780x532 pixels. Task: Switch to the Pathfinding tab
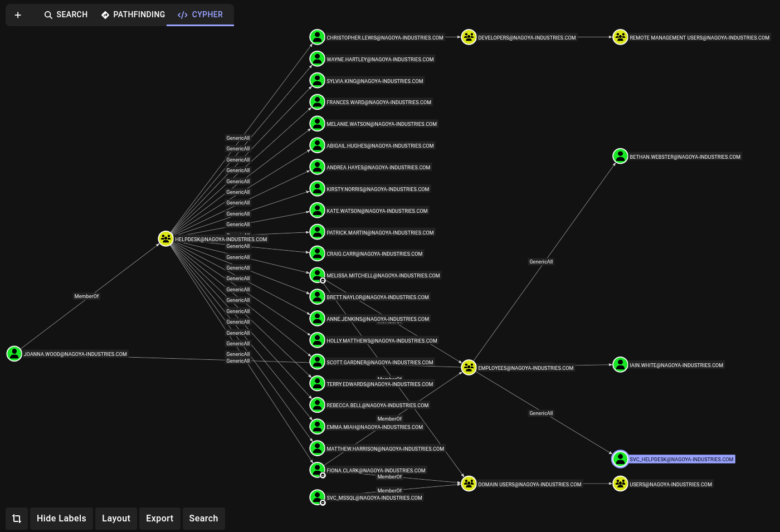coord(133,14)
